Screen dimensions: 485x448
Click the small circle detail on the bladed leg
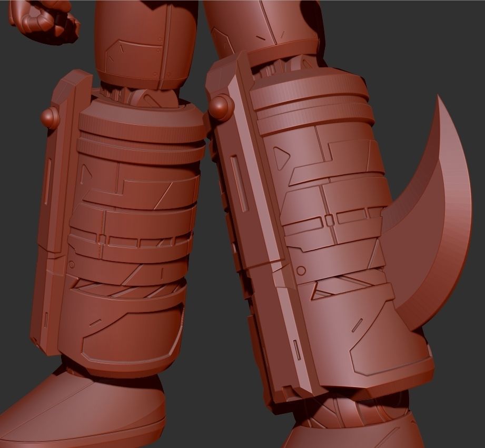(301, 271)
